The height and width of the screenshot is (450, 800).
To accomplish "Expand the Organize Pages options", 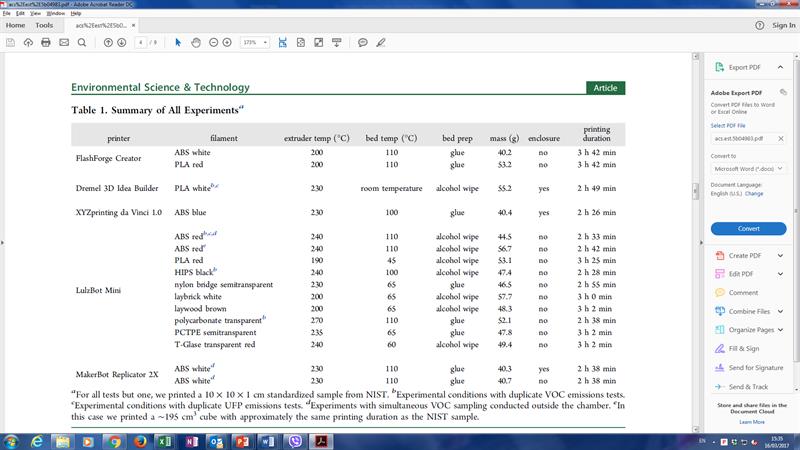I will point(780,330).
